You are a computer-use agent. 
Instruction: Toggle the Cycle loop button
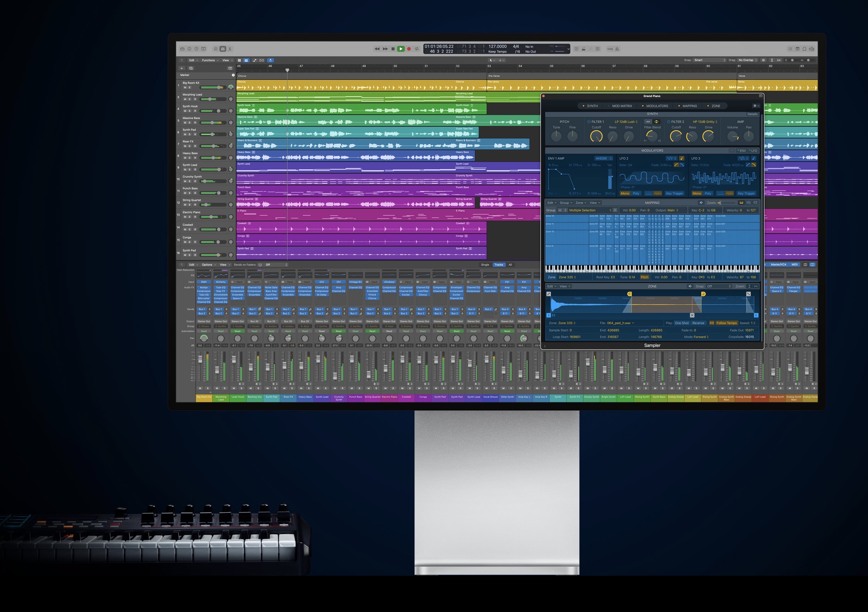point(417,49)
